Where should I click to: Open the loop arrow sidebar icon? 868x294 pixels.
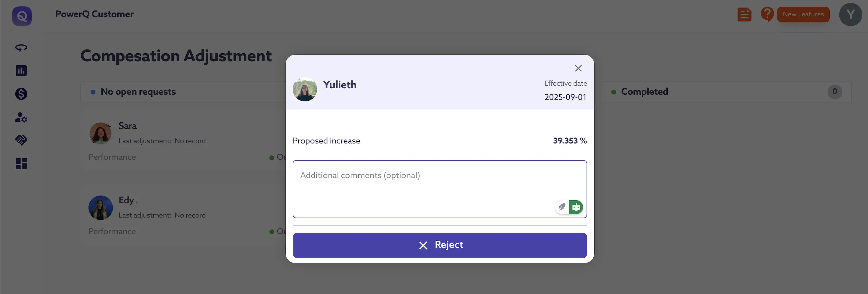coord(21,48)
